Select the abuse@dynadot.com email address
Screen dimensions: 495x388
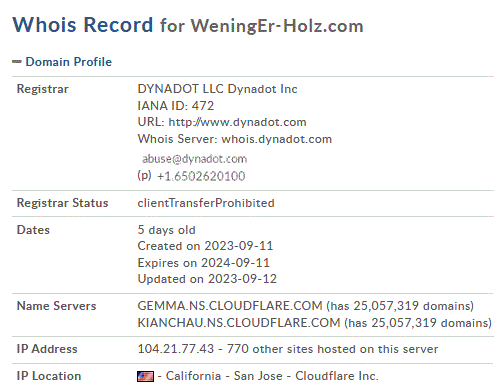click(194, 159)
